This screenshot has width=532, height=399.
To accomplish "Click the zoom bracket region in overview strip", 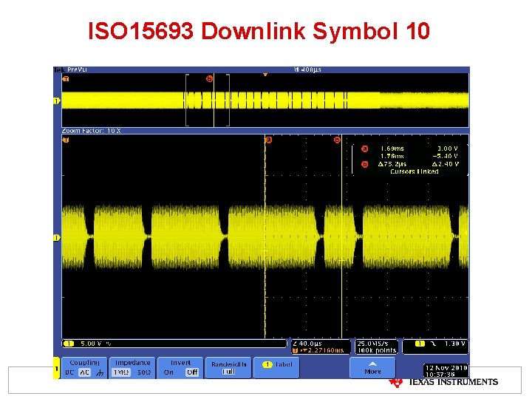I will tap(208, 100).
